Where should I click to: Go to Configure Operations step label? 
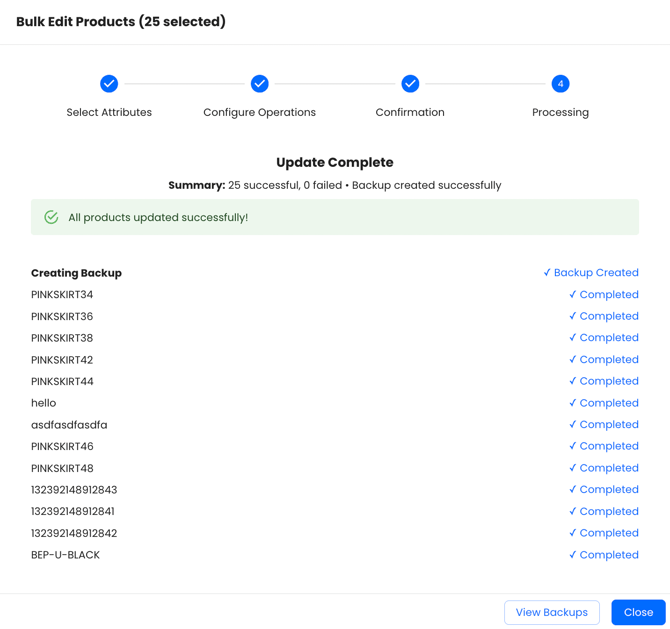click(260, 113)
